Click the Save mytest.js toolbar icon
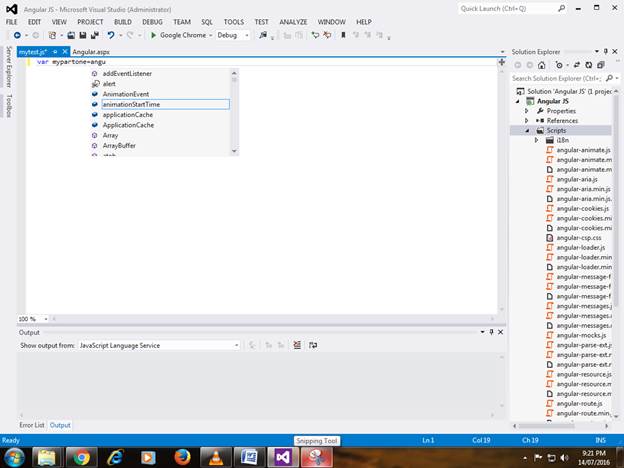 (x=83, y=35)
